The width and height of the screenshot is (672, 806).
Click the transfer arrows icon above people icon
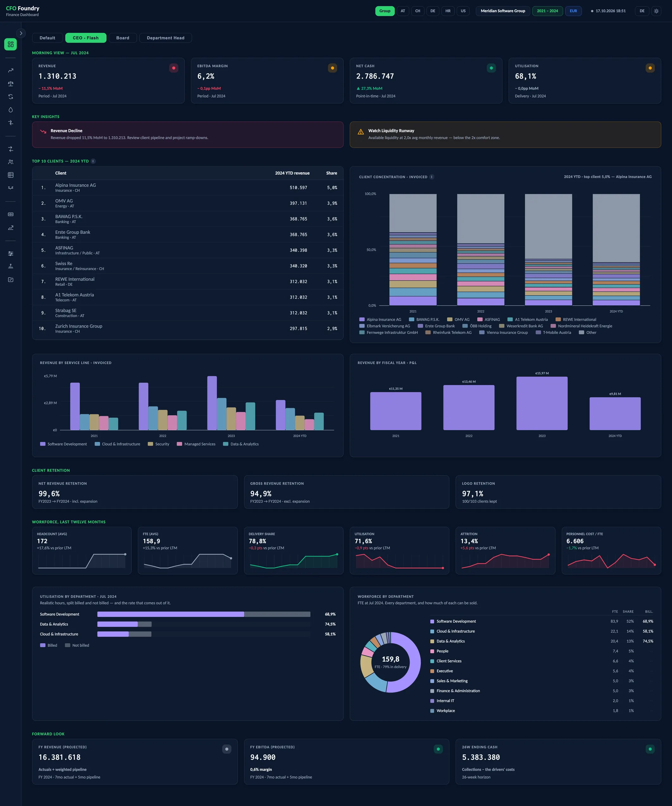(10, 148)
